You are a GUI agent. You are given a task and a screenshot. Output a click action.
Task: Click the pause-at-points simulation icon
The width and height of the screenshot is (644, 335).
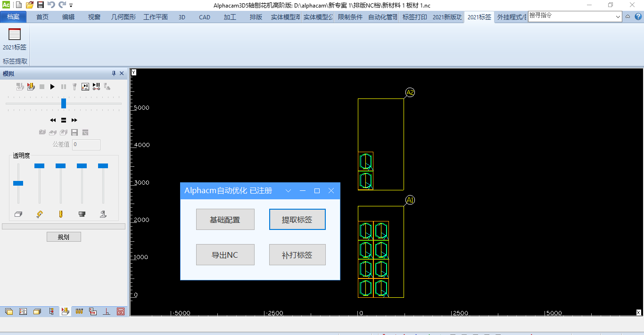[x=96, y=87]
